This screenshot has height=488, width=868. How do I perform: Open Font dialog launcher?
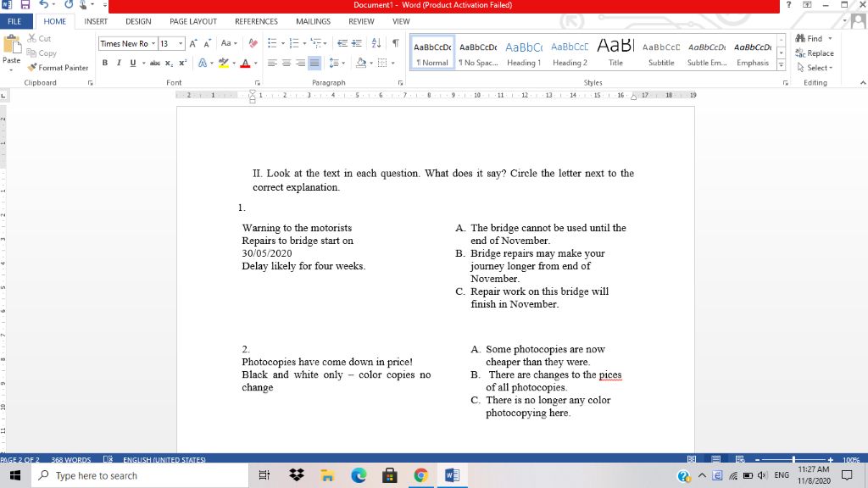click(x=259, y=83)
